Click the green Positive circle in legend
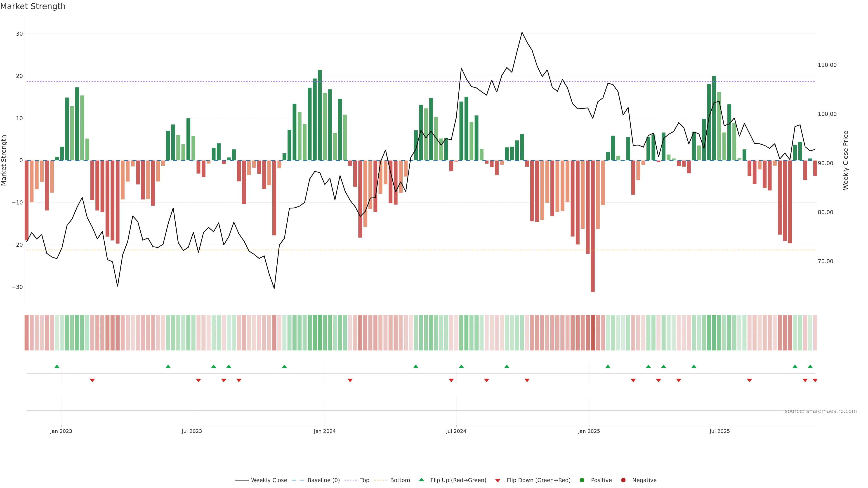This screenshot has height=488, width=868. tap(582, 480)
